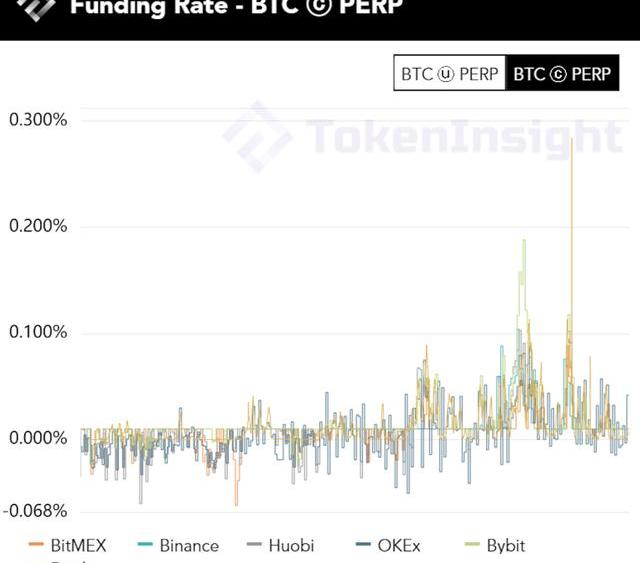Click the Binance label in the legend
The width and height of the screenshot is (640, 563).
(189, 545)
